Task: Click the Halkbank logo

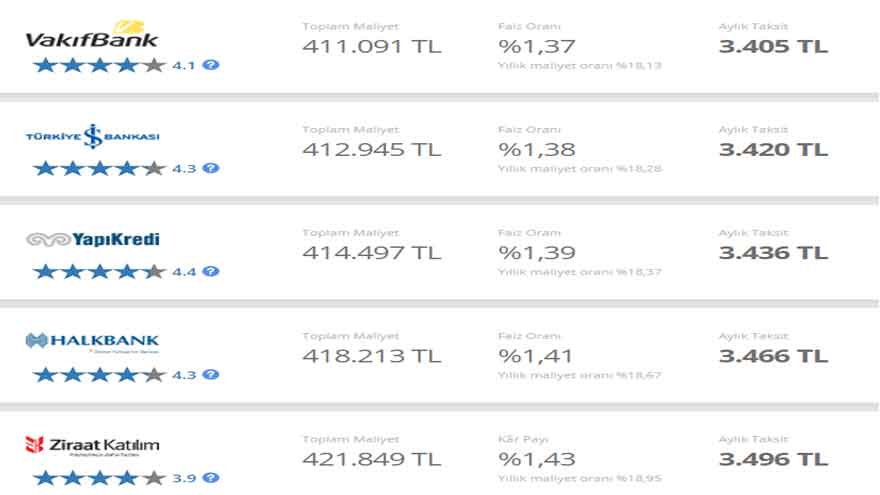Action: [93, 342]
